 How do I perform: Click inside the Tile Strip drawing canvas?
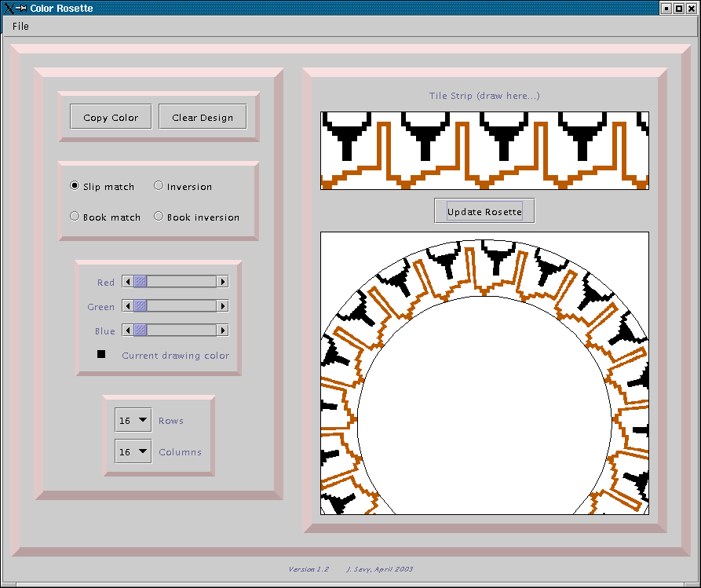click(484, 151)
